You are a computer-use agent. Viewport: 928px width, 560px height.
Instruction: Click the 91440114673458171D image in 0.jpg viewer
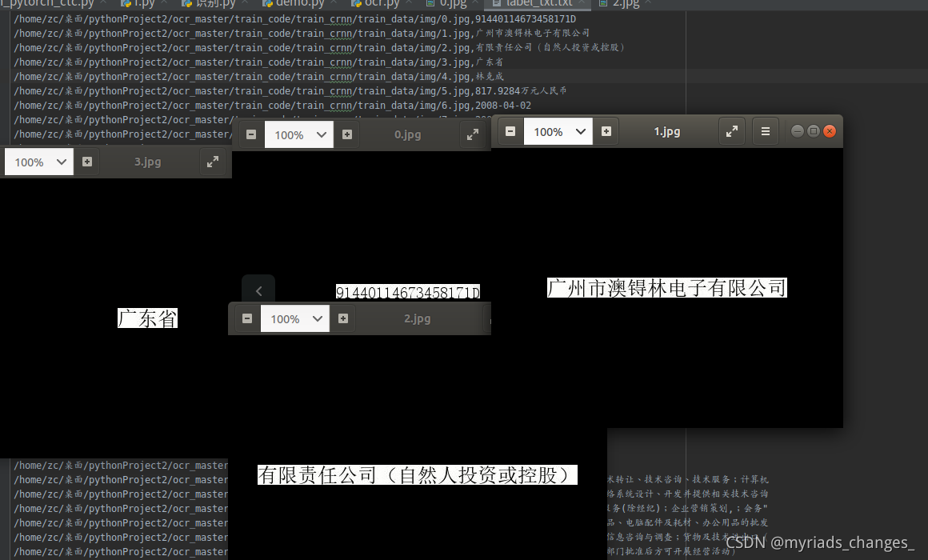[408, 292]
